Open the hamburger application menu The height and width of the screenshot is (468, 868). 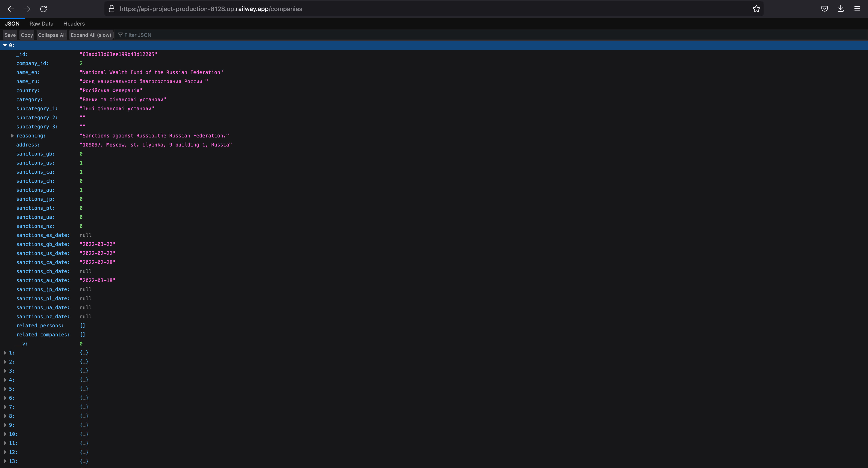857,9
